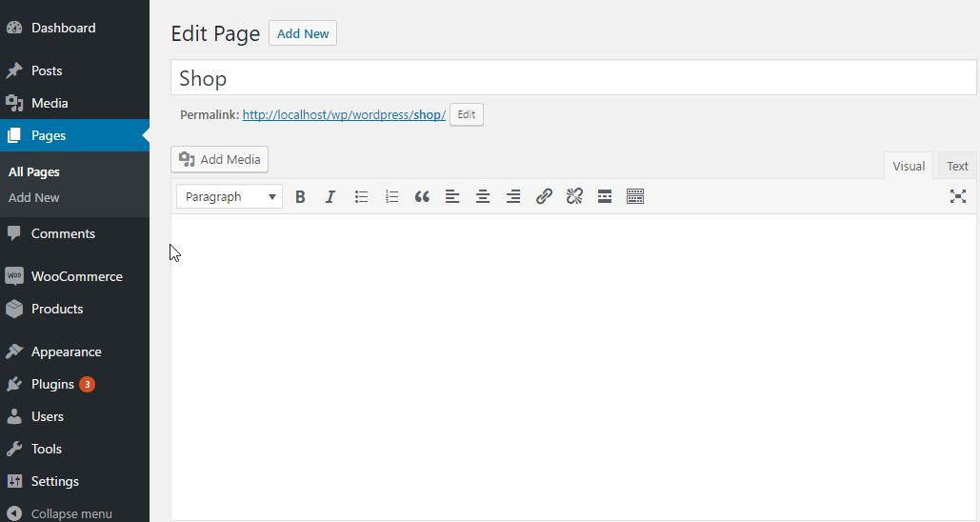
Task: Apply blockquote formatting
Action: [x=422, y=197]
